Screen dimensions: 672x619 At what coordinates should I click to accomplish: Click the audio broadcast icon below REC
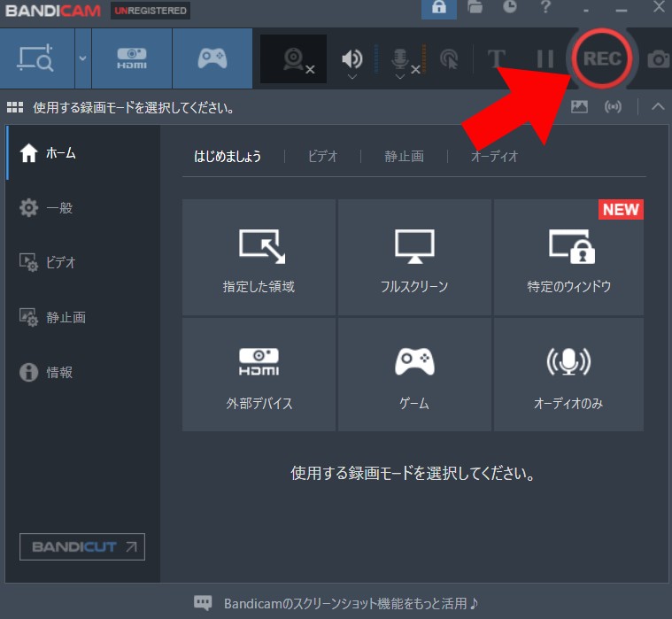pyautogui.click(x=613, y=106)
